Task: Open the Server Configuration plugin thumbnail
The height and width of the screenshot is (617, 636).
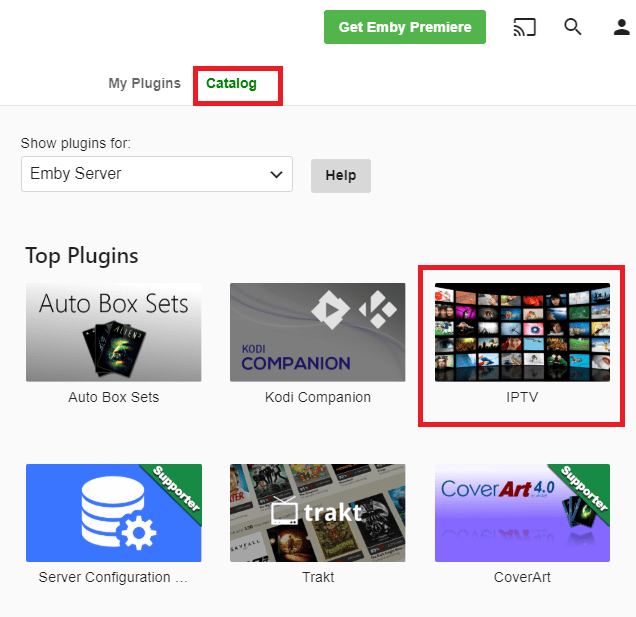Action: pos(114,513)
